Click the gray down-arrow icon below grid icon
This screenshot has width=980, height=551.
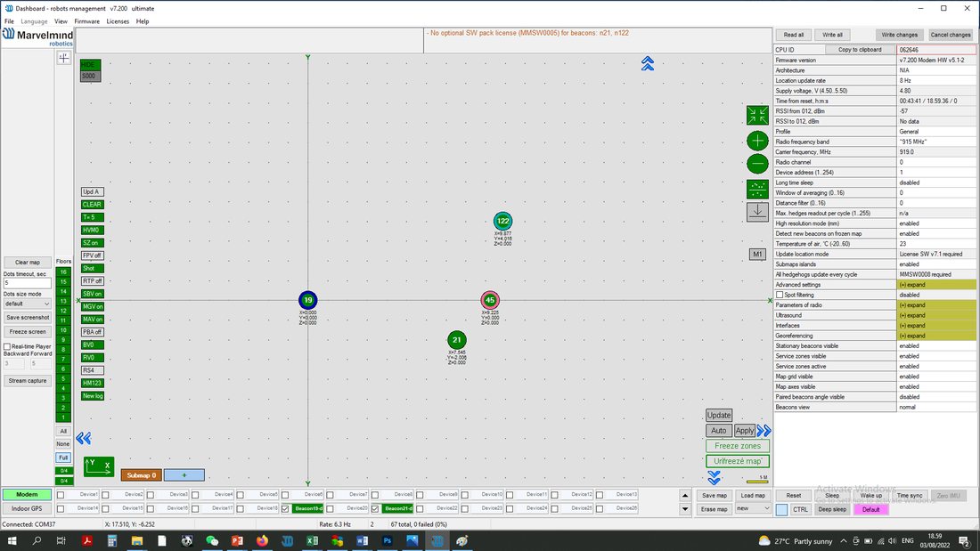click(757, 212)
